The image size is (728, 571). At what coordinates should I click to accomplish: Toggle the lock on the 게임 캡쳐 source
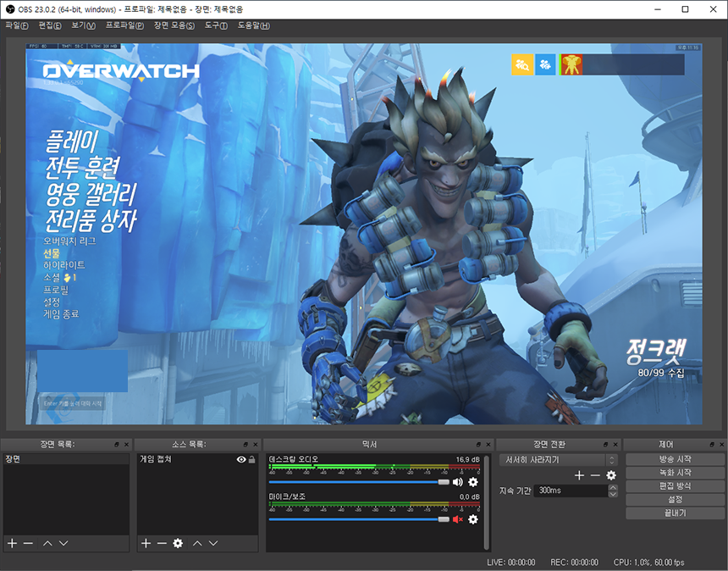click(251, 459)
